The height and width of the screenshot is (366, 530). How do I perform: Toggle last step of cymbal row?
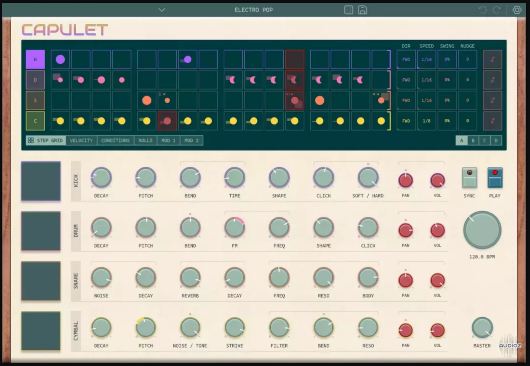(381, 121)
